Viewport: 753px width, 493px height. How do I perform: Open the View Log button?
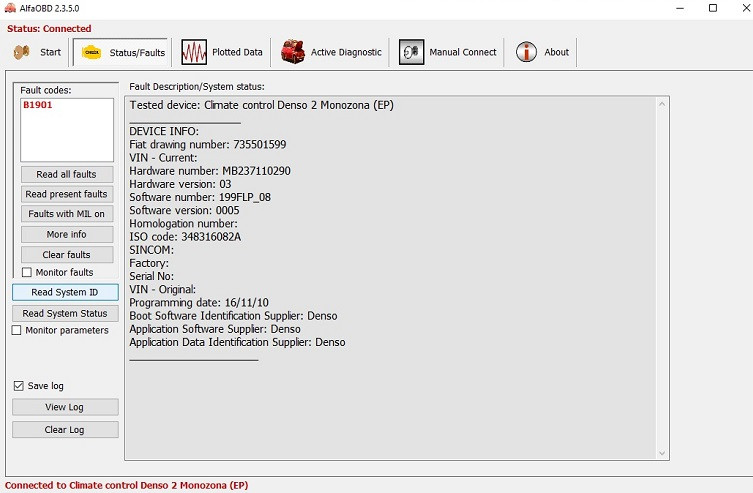pos(64,407)
